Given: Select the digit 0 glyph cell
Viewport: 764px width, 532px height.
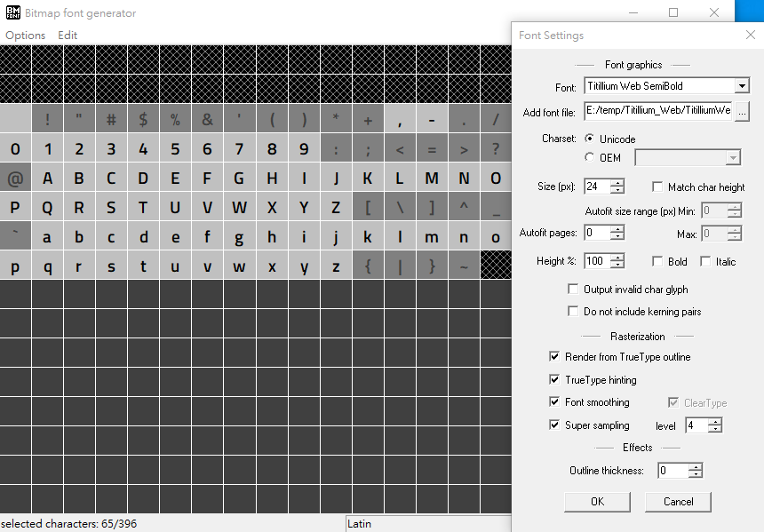Looking at the screenshot, I should point(16,148).
